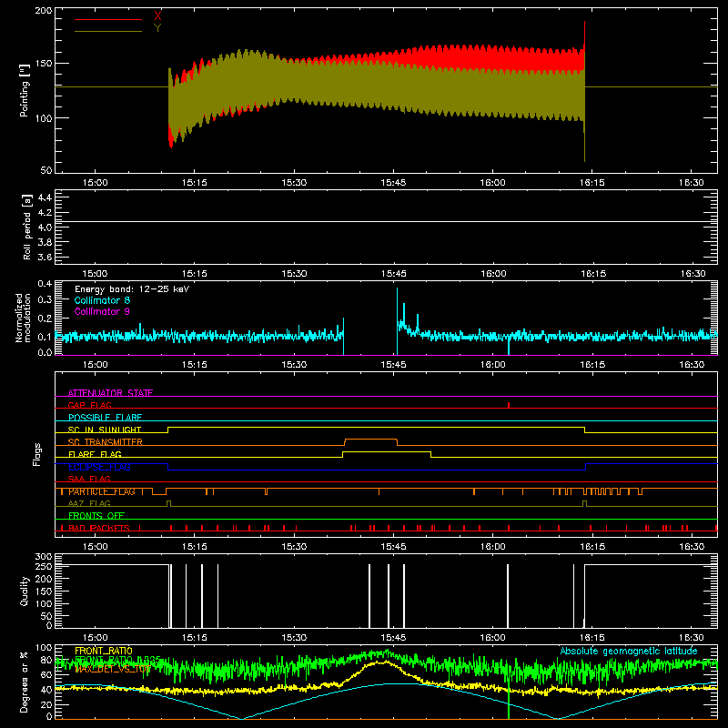Click the 15:30 time tick under Quality plot
Viewport: 728px width, 728px height.
click(x=294, y=638)
